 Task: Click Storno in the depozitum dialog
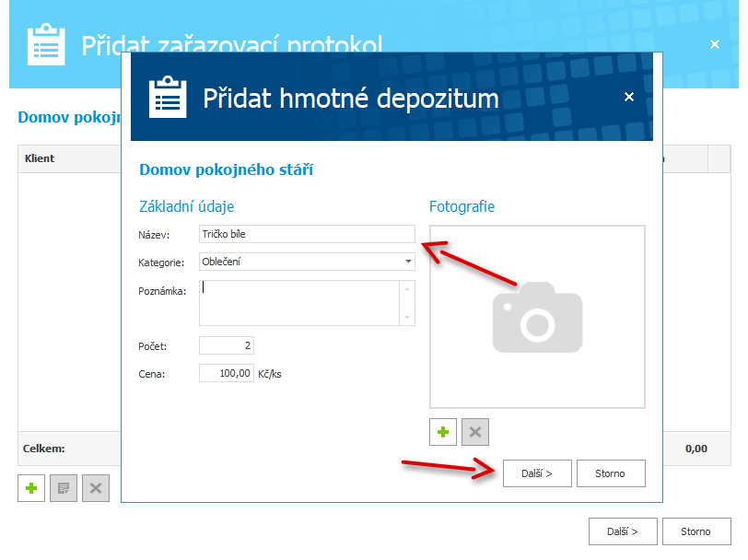click(611, 473)
